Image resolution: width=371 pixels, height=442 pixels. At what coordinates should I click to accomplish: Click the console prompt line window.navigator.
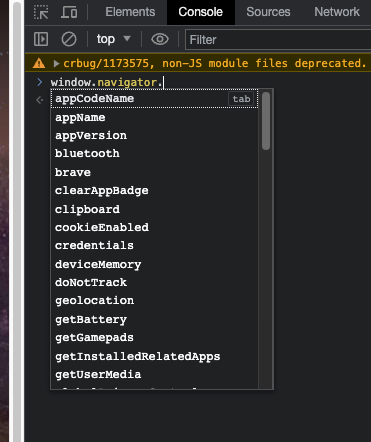tap(107, 82)
